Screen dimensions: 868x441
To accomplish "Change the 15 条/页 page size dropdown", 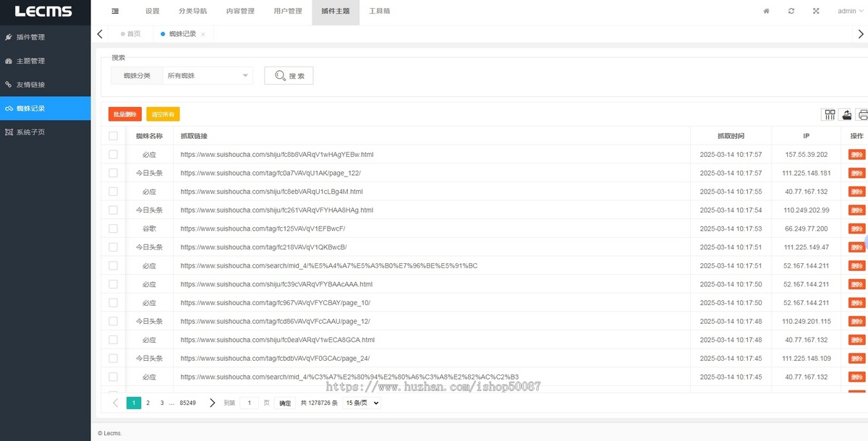I will 361,403.
